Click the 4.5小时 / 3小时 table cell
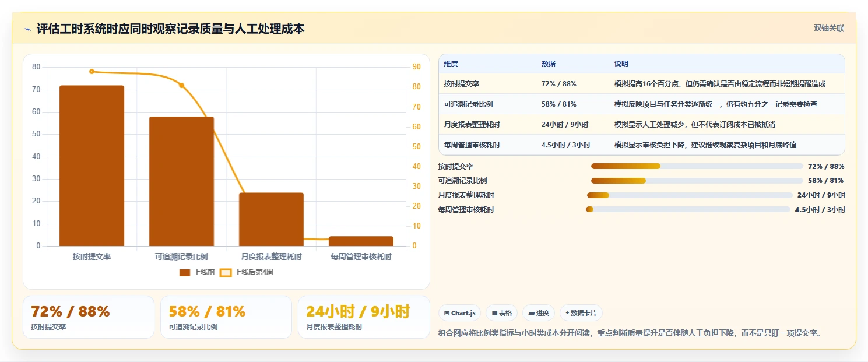The width and height of the screenshot is (868, 362). pos(566,145)
